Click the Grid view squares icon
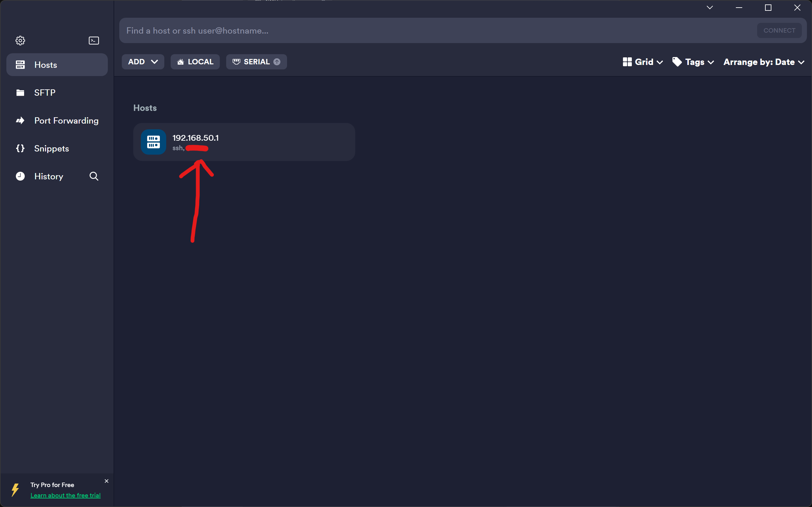The width and height of the screenshot is (812, 507). pyautogui.click(x=627, y=62)
